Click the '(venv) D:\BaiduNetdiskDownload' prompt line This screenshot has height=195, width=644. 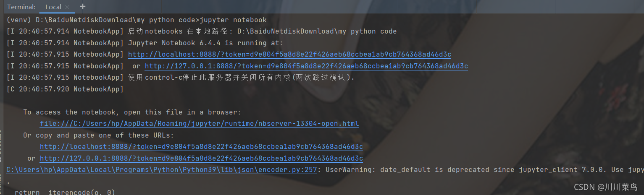coord(137,20)
